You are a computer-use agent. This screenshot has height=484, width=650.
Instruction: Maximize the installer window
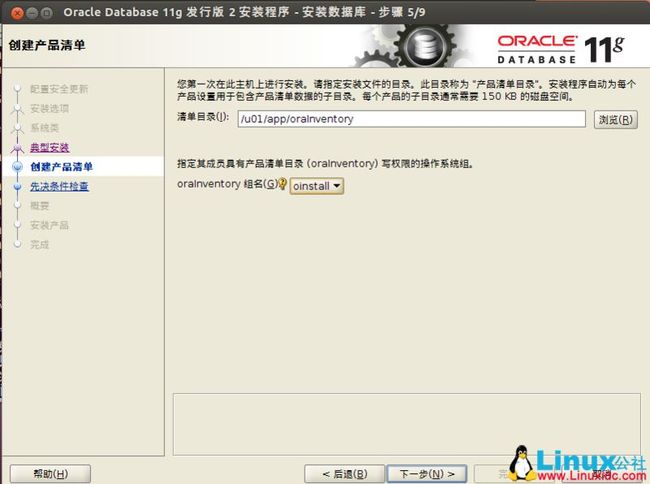tap(47, 13)
